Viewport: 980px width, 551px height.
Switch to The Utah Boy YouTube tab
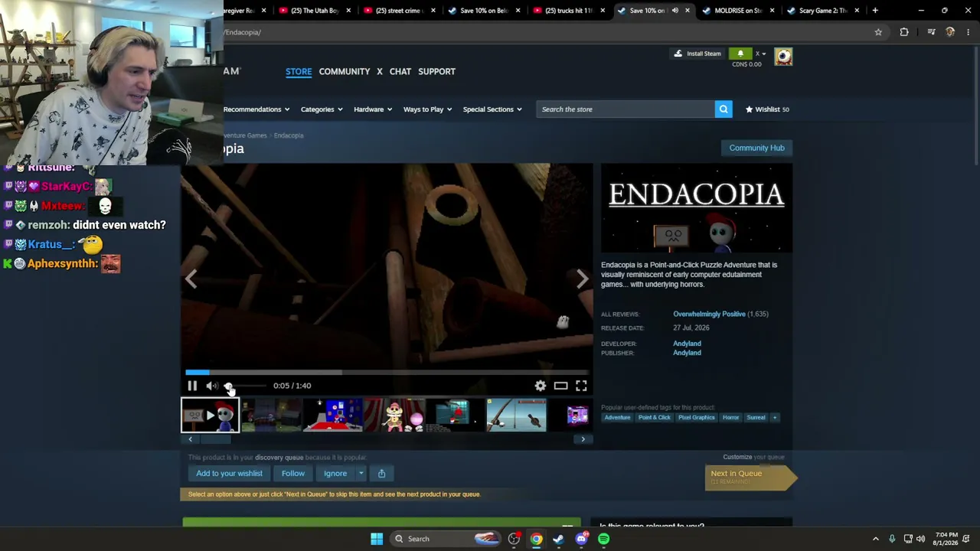coord(315,11)
